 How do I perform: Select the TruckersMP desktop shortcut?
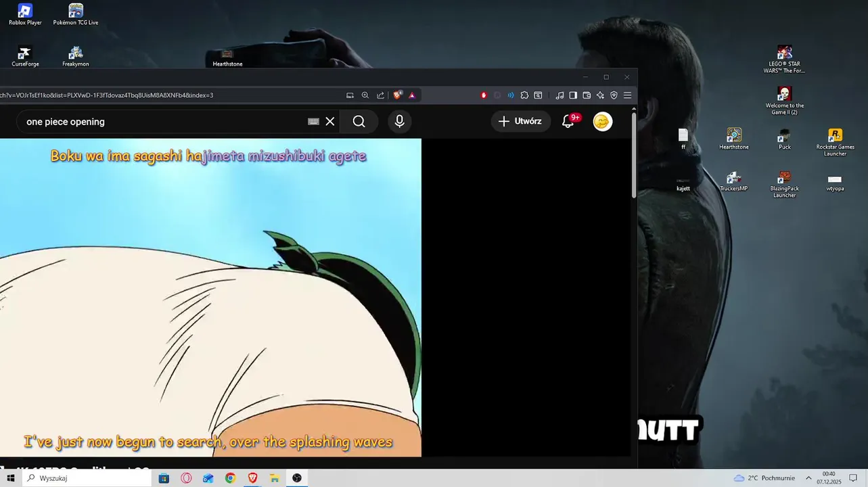[734, 181]
